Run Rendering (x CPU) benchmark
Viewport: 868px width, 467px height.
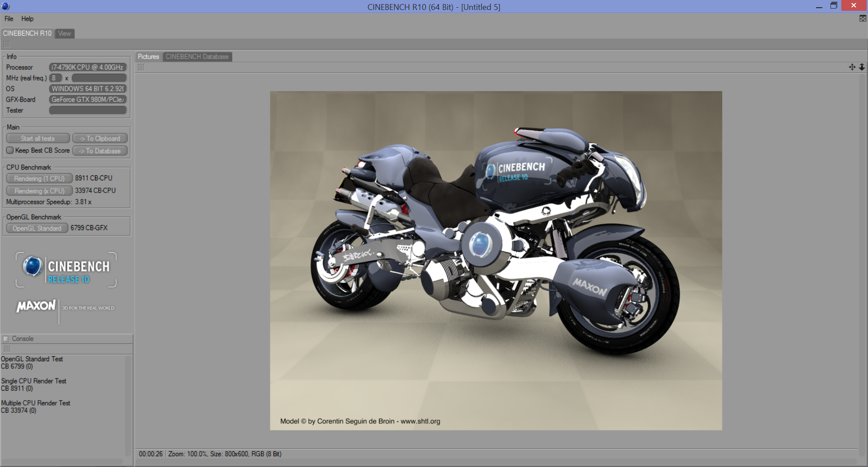click(x=39, y=191)
